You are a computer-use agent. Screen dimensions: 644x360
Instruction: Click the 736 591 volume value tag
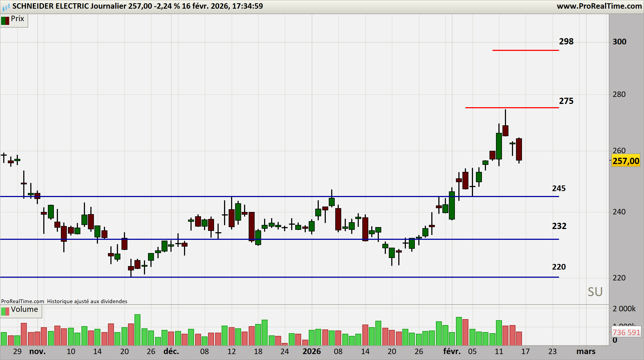[626, 332]
